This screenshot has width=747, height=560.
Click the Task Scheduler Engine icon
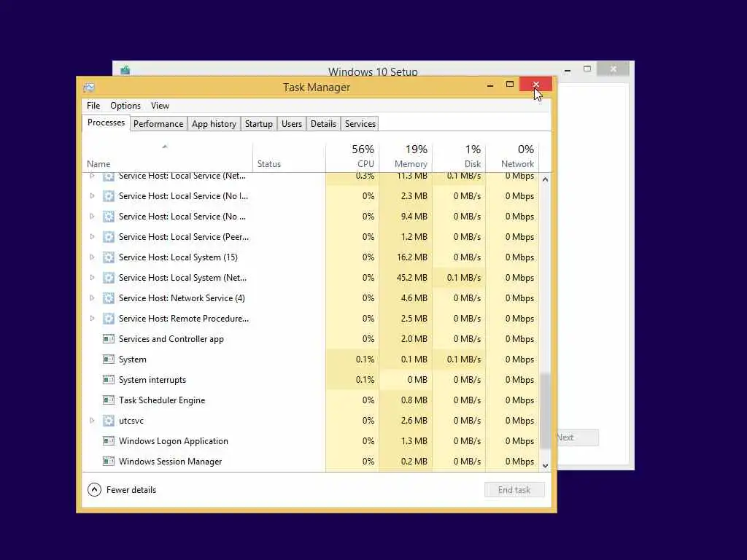109,400
